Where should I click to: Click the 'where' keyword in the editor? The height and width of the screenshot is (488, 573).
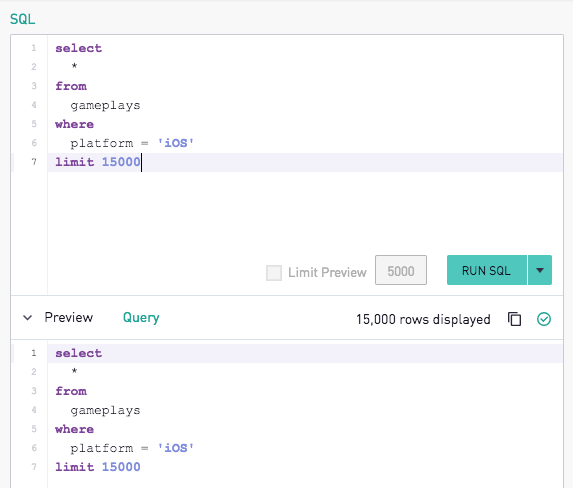click(75, 124)
